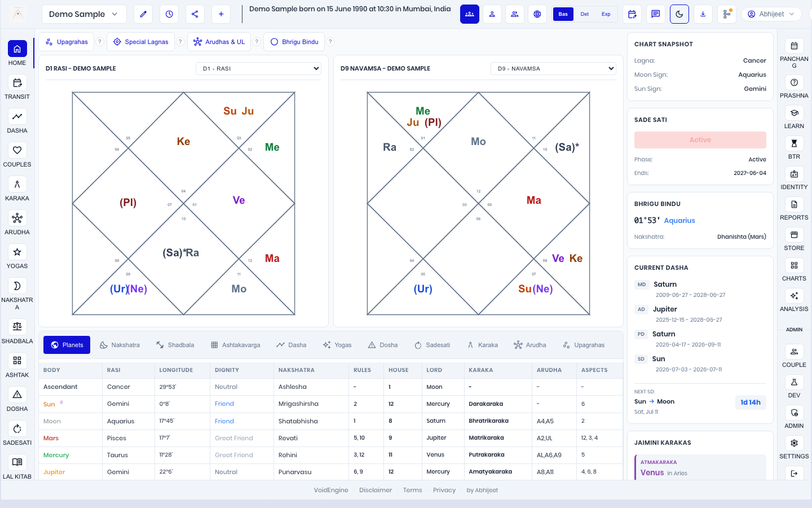The image size is (812, 508).
Task: Switch to the Yogas tab
Action: click(337, 345)
